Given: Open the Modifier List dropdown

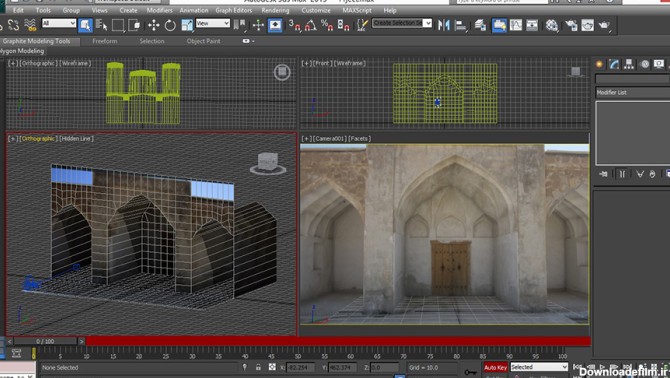Looking at the screenshot, I should click(632, 92).
